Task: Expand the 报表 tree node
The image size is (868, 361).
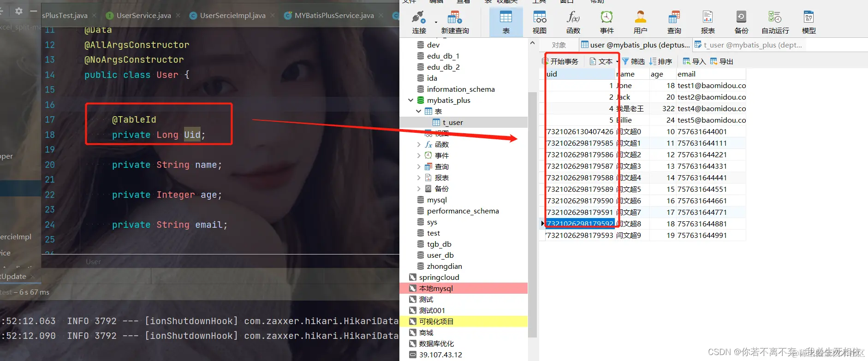Action: tap(418, 178)
